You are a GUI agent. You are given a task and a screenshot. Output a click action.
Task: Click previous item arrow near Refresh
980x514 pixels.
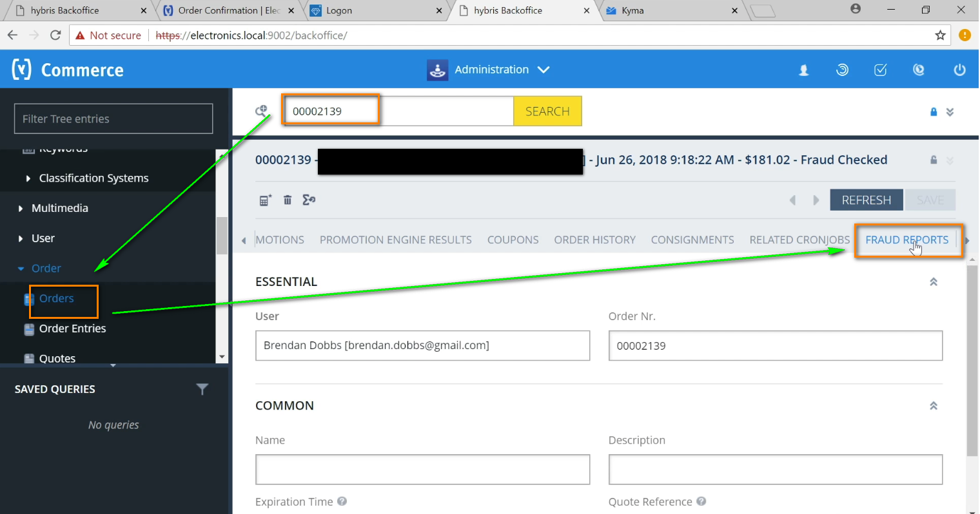pyautogui.click(x=793, y=200)
